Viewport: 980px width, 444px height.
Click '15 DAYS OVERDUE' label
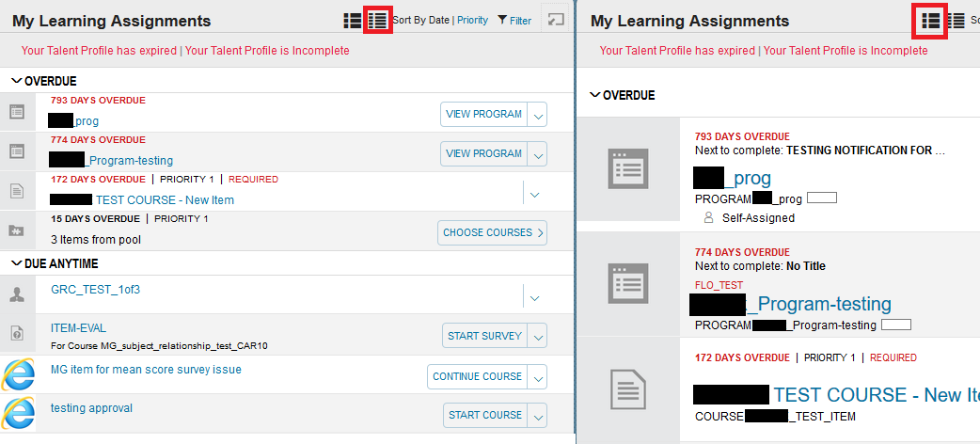[x=95, y=219]
